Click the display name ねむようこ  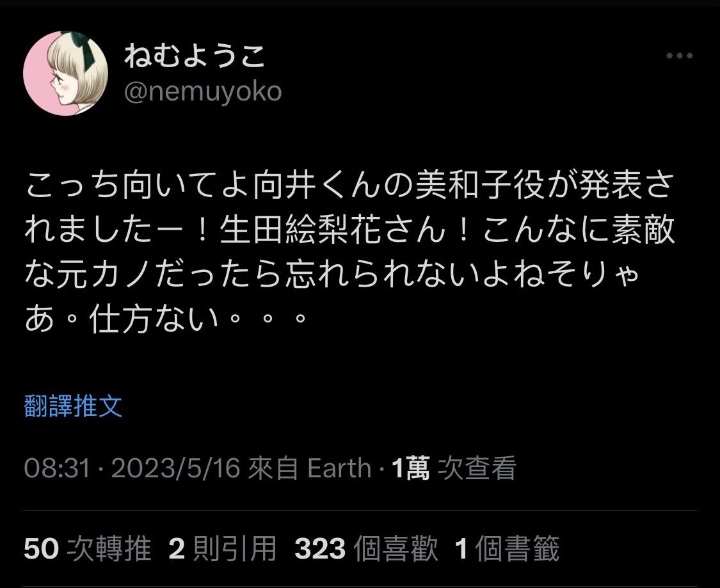[194, 56]
